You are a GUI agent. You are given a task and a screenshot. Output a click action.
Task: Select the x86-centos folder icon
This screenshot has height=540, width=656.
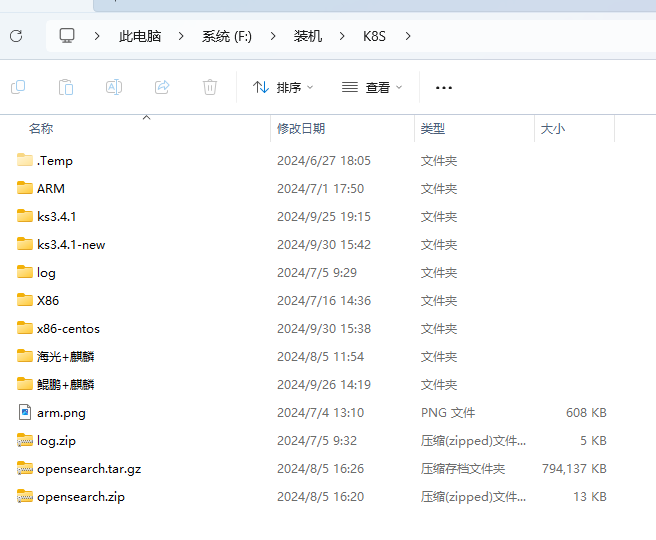click(x=25, y=328)
